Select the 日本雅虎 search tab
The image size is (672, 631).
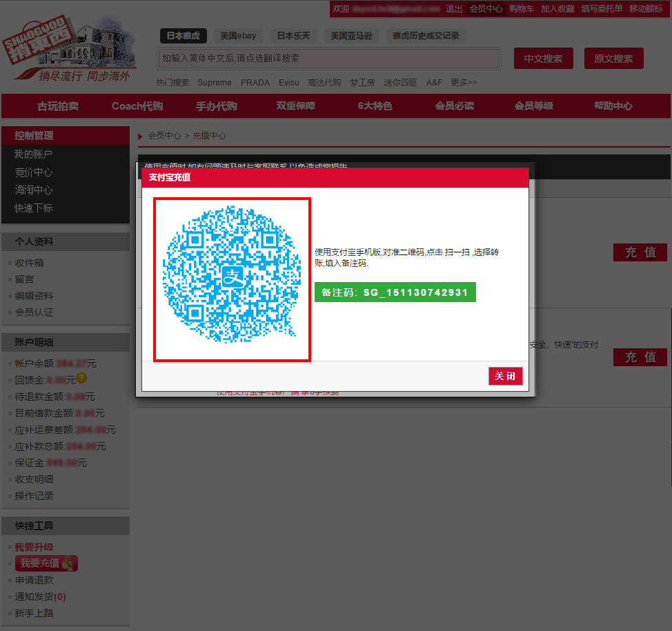click(184, 36)
